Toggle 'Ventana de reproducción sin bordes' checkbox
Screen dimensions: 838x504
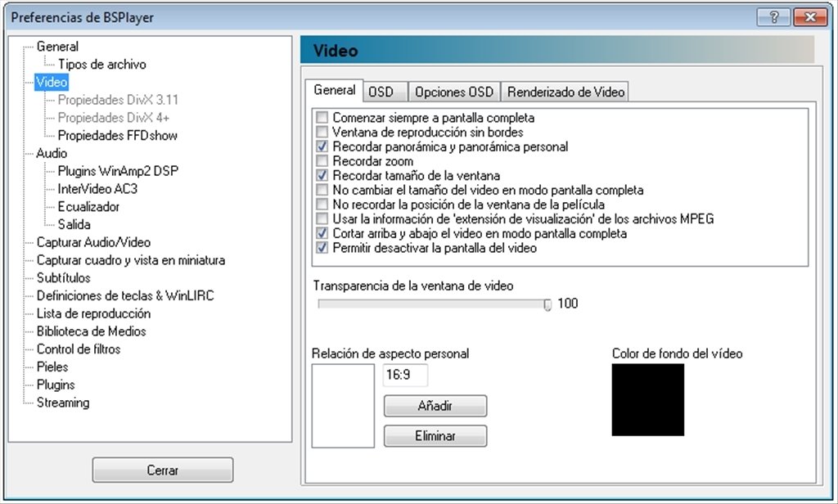coord(322,132)
